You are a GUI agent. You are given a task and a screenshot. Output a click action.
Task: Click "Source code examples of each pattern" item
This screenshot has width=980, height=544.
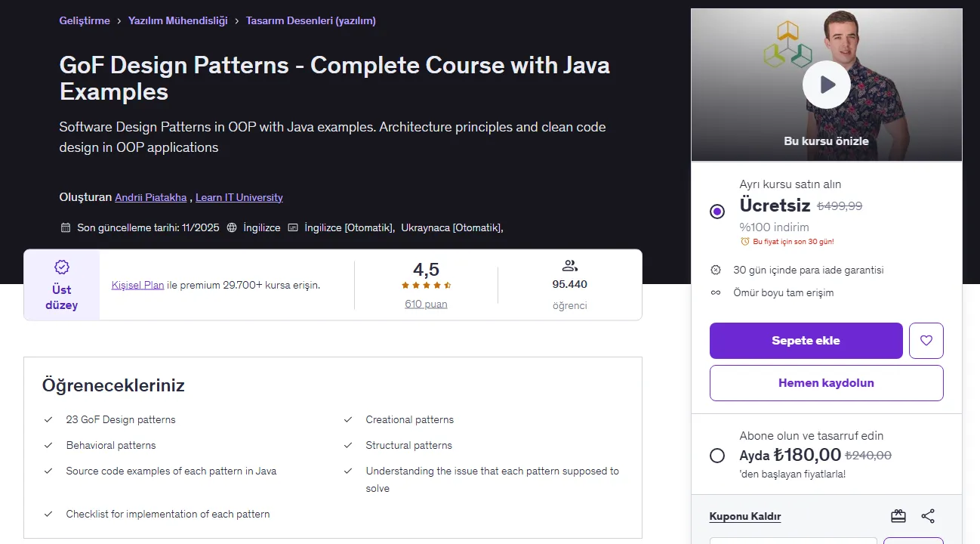tap(171, 471)
